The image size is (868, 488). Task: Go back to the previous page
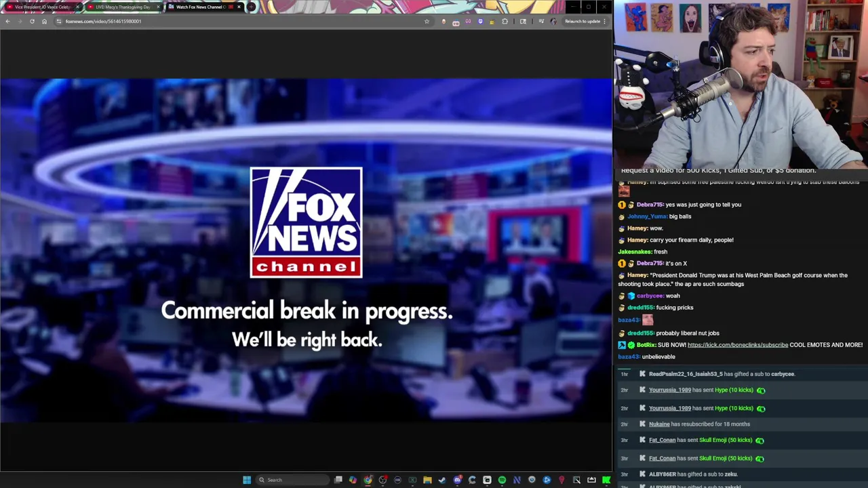click(7, 21)
